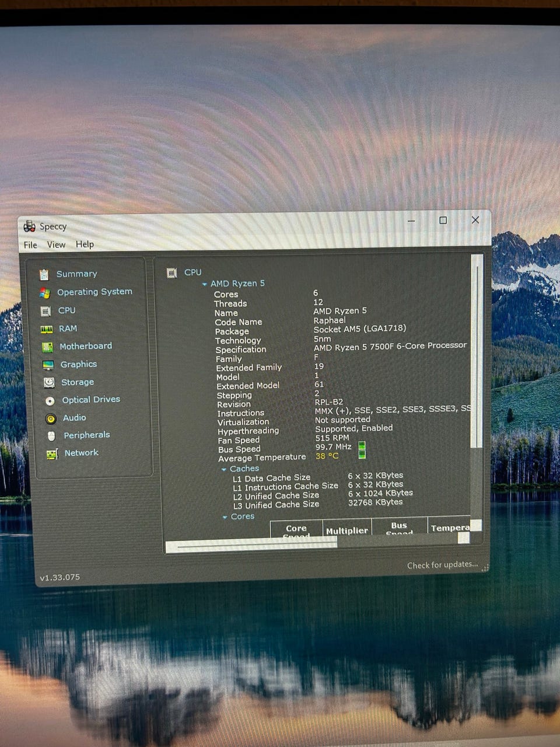Show the Storage section
The image size is (560, 747).
tap(78, 382)
